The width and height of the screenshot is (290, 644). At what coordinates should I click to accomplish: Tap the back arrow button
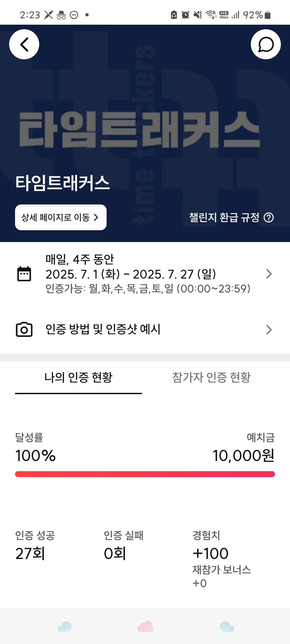24,44
